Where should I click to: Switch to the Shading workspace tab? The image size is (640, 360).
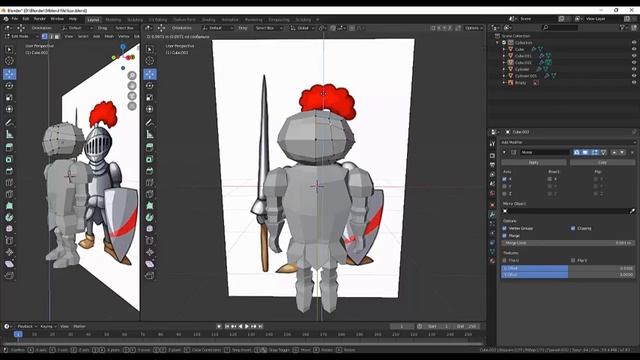click(x=208, y=20)
